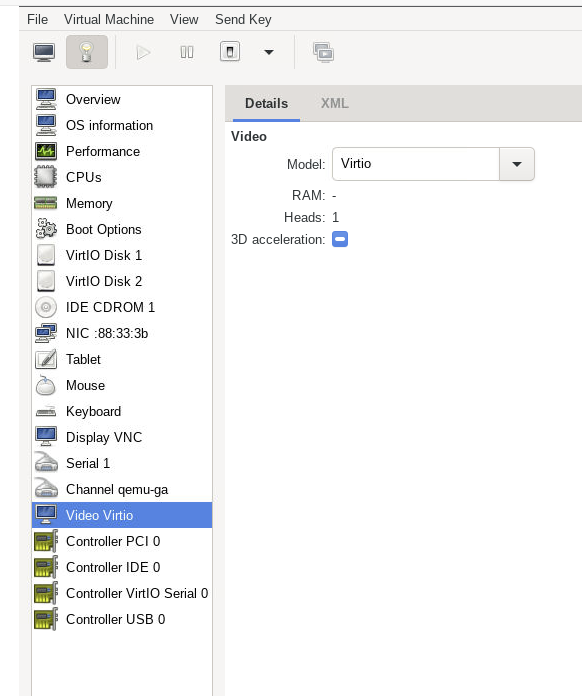Select VirtIO Disk 2 icon

46,281
